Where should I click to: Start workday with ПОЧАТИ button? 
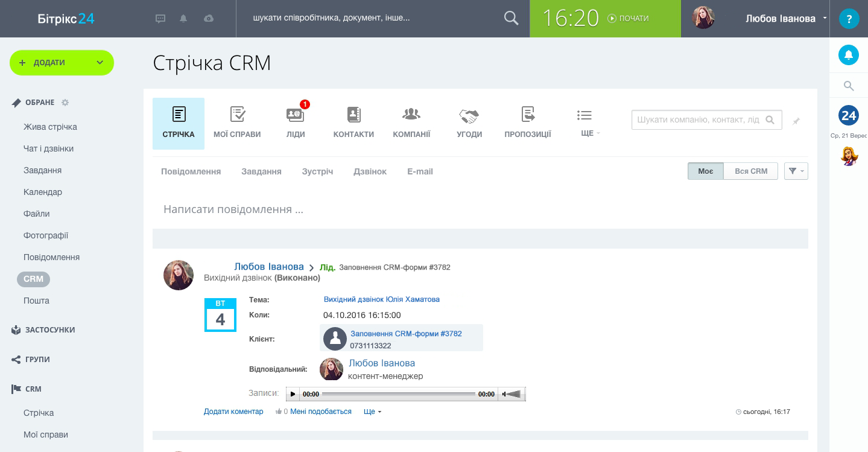pos(628,19)
